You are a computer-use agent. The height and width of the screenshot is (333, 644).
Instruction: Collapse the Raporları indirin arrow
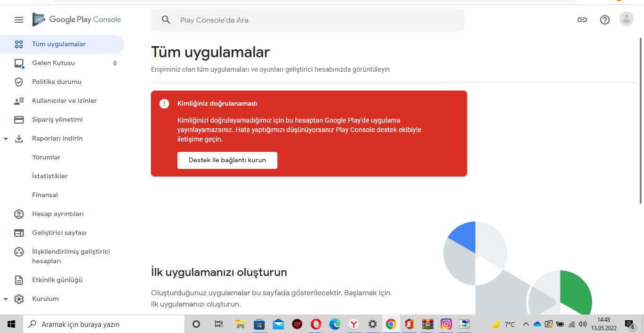point(6,139)
